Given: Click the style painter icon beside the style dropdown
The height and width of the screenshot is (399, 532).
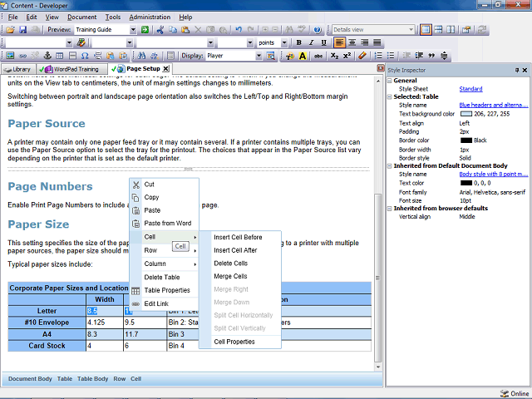Looking at the screenshot, I should (x=81, y=42).
